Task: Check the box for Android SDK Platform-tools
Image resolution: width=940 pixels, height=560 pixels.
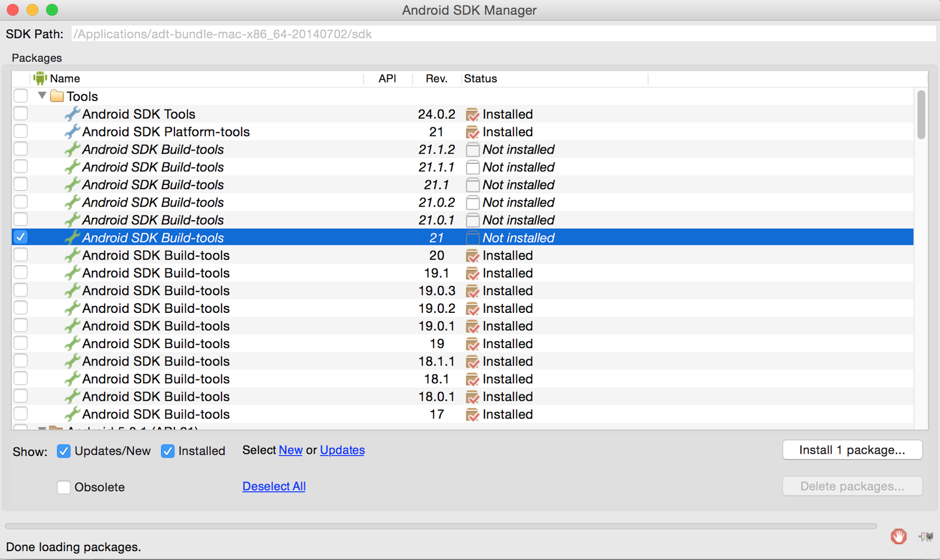Action: pyautogui.click(x=20, y=131)
